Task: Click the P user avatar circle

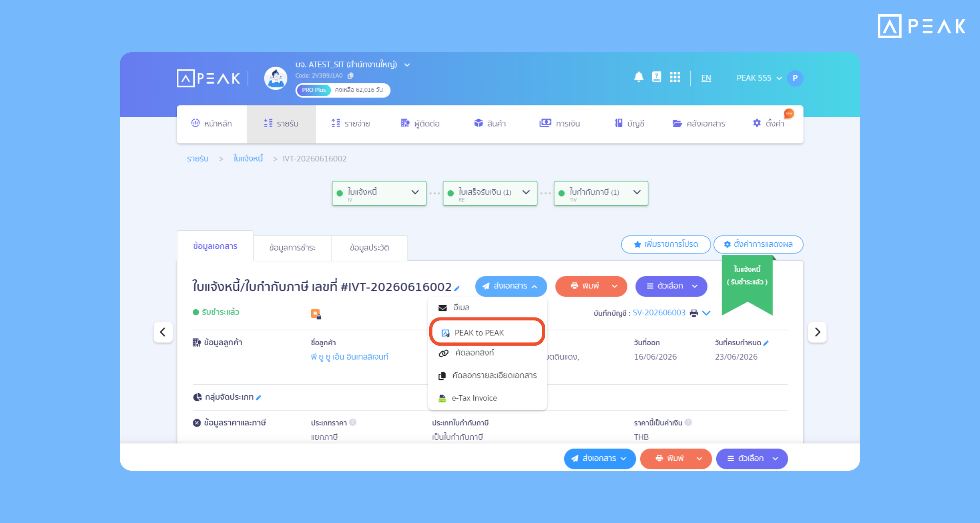Action: click(795, 78)
